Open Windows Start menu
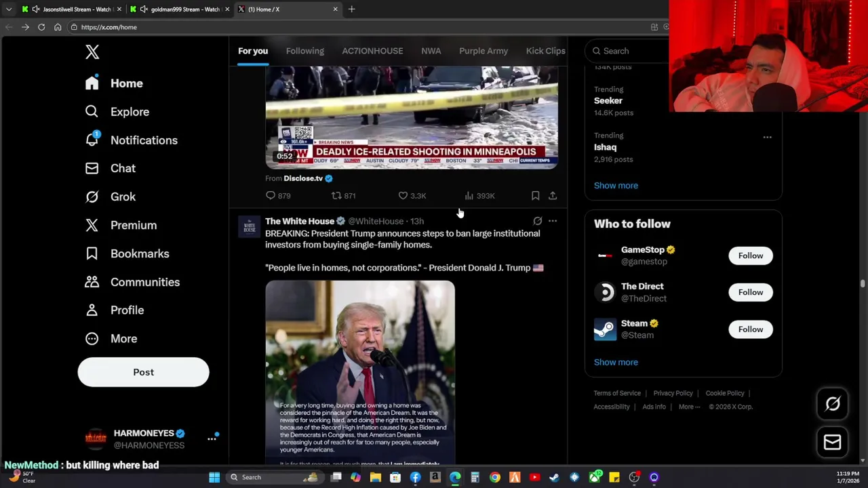Screen dimensions: 868x488 click(x=214, y=477)
